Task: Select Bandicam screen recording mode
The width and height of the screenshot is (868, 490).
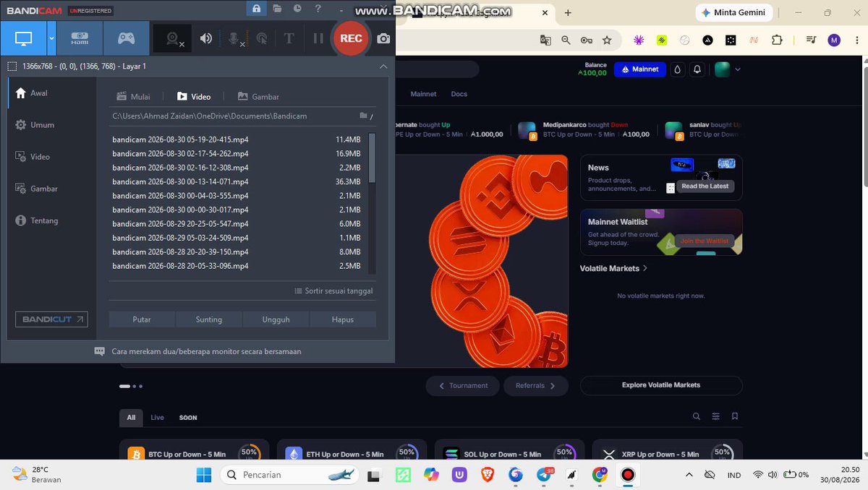Action: point(23,38)
